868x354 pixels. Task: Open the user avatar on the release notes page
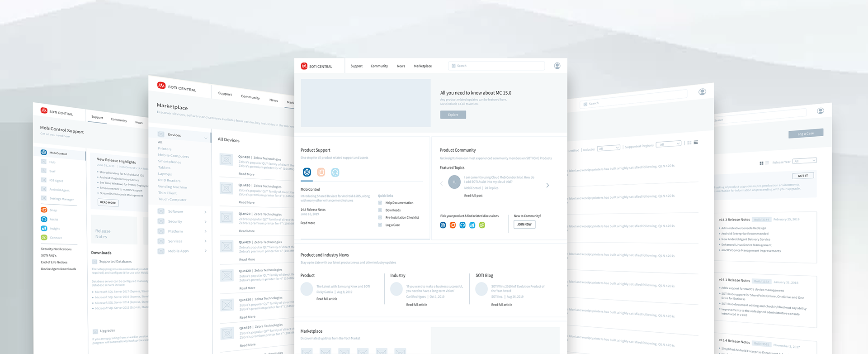(821, 110)
